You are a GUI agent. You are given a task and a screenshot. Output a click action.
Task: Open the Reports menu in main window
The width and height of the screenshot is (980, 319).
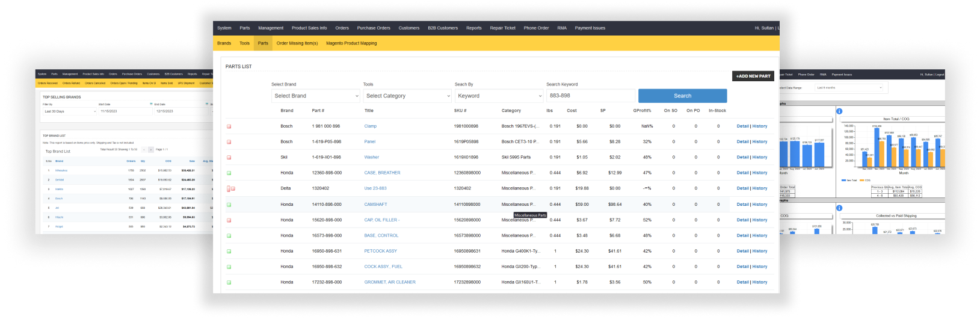tap(474, 28)
